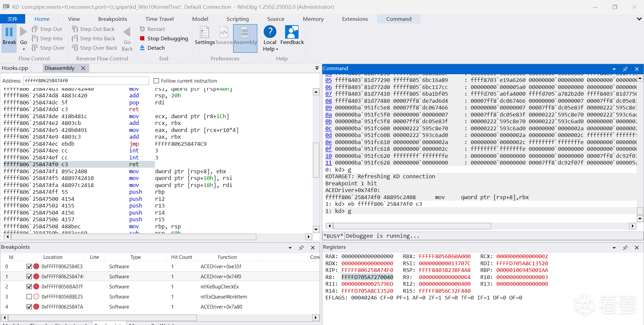Enable the nt!ExQueueWorkItem breakpoint checkbox
644x325 pixels.
pos(29,297)
